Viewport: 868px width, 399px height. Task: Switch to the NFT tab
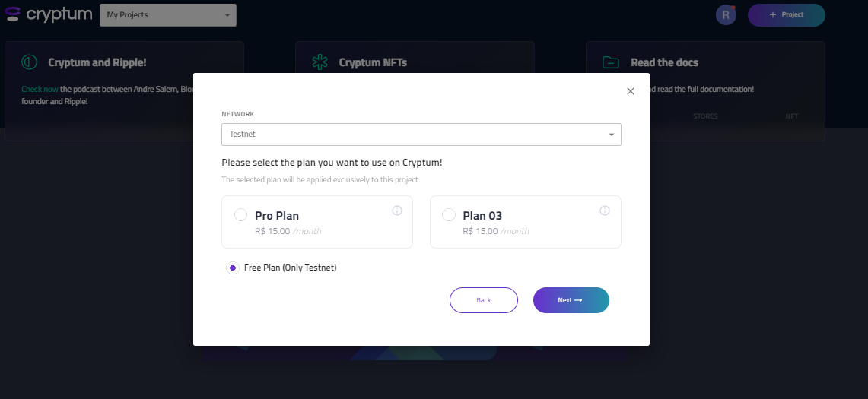click(x=792, y=116)
